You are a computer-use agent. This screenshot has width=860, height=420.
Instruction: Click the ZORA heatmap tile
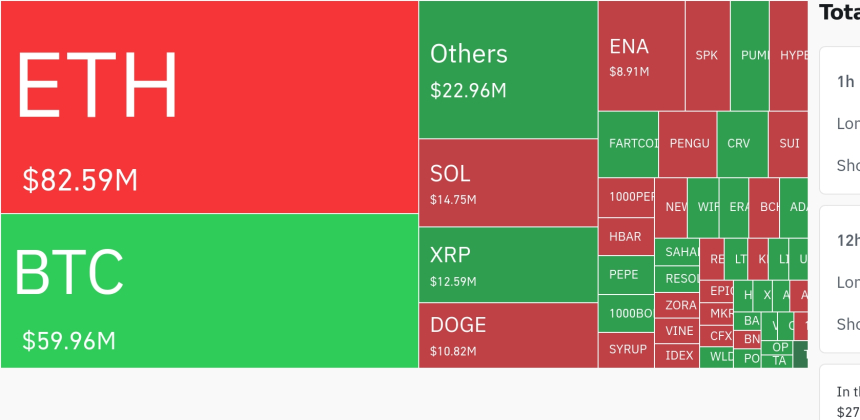[679, 305]
